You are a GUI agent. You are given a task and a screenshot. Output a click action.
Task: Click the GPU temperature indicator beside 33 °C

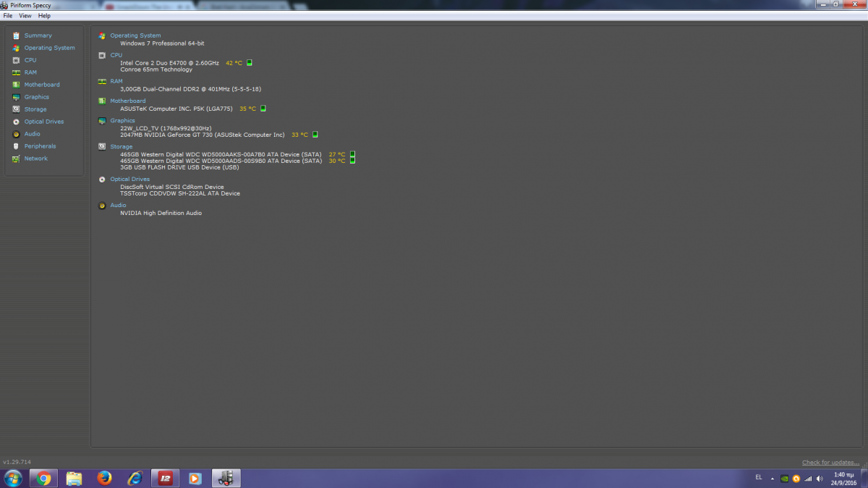click(x=315, y=135)
